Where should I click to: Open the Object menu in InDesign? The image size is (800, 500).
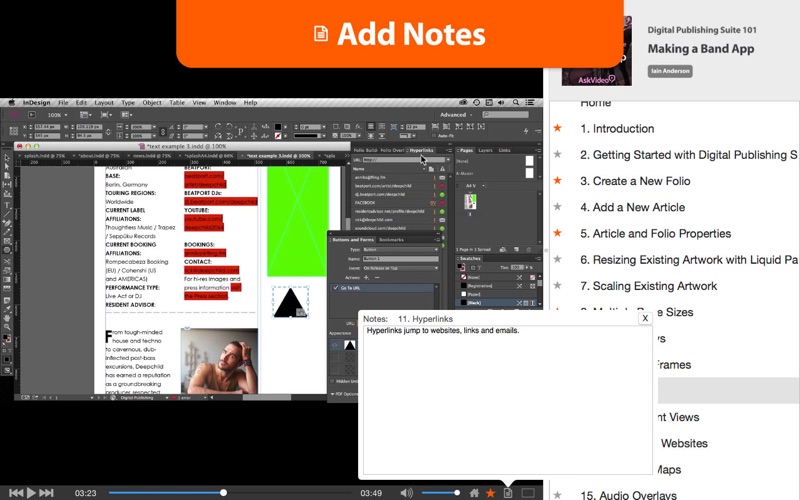pyautogui.click(x=152, y=103)
